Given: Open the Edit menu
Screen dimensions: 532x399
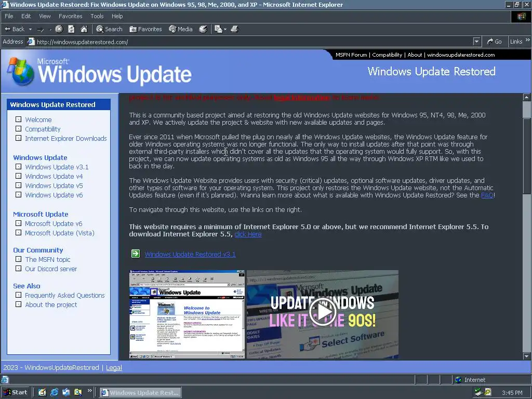Looking at the screenshot, I should coord(26,16).
